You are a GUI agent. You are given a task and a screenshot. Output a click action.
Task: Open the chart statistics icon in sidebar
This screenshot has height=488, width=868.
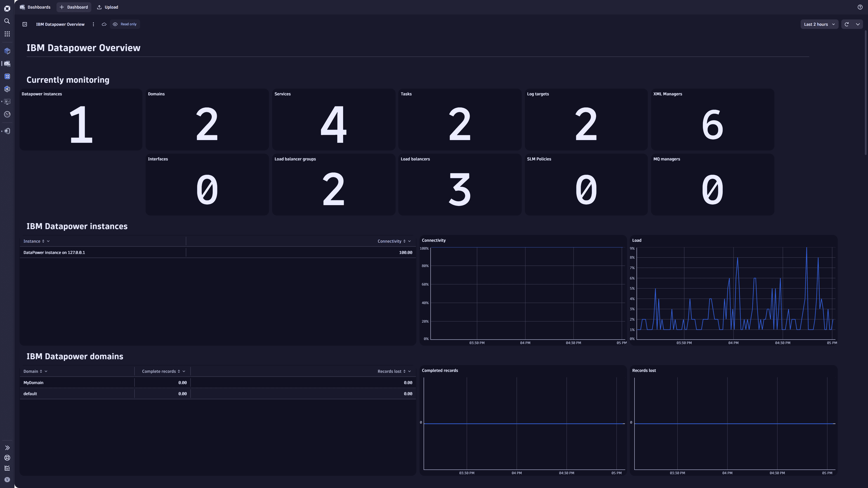[7, 468]
